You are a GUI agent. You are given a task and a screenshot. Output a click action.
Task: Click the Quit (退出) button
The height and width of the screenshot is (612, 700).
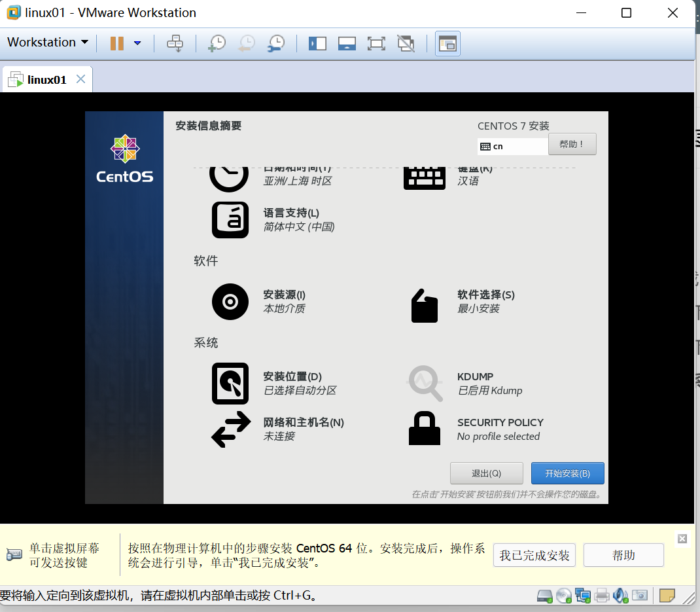[x=487, y=473]
